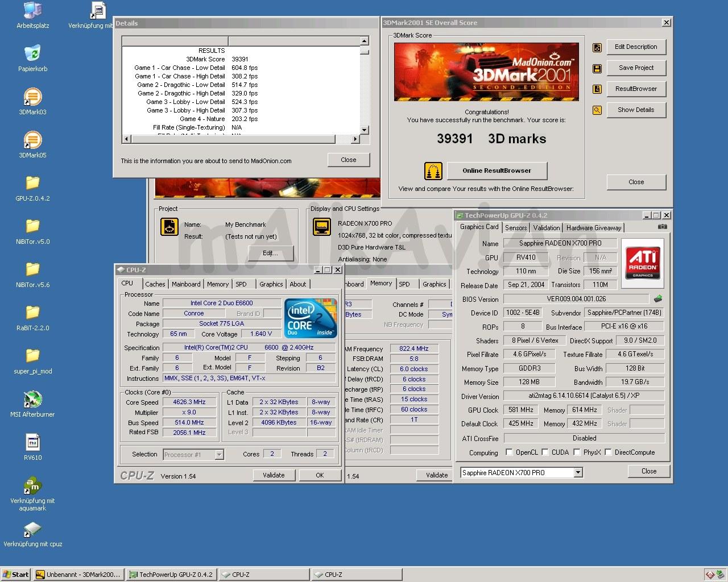Click Edit... in the Project section
The width and height of the screenshot is (728, 582).
pyautogui.click(x=270, y=253)
